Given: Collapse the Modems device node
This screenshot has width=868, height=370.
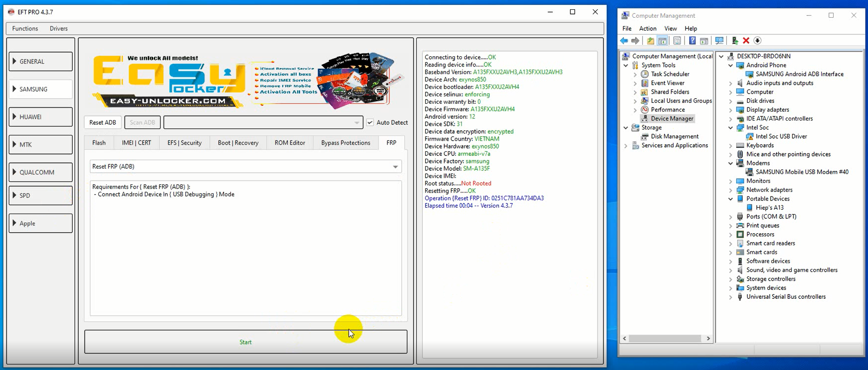Looking at the screenshot, I should coord(731,163).
